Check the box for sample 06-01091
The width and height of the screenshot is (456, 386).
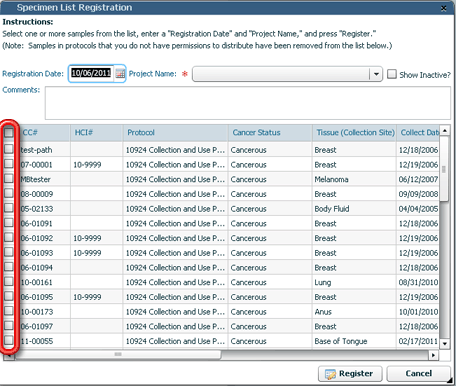click(x=9, y=222)
